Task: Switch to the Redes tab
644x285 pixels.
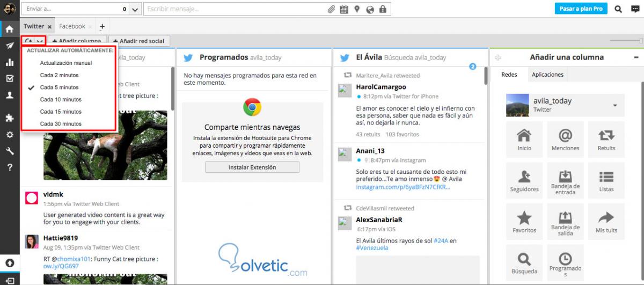Action: pos(509,75)
